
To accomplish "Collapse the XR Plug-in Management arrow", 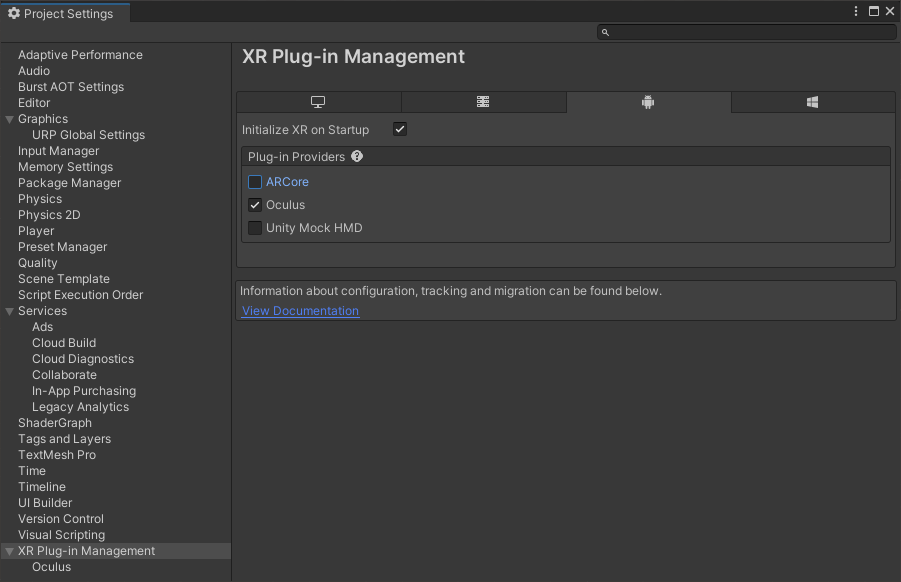I will (10, 551).
